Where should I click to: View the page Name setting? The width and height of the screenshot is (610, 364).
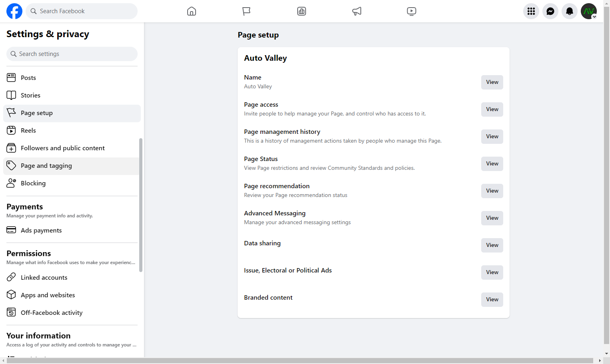click(x=492, y=82)
